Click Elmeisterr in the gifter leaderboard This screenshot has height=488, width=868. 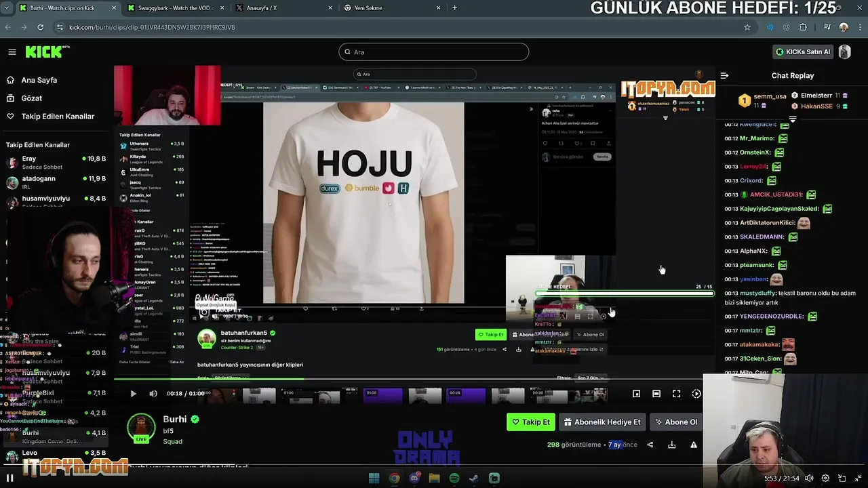tap(816, 96)
